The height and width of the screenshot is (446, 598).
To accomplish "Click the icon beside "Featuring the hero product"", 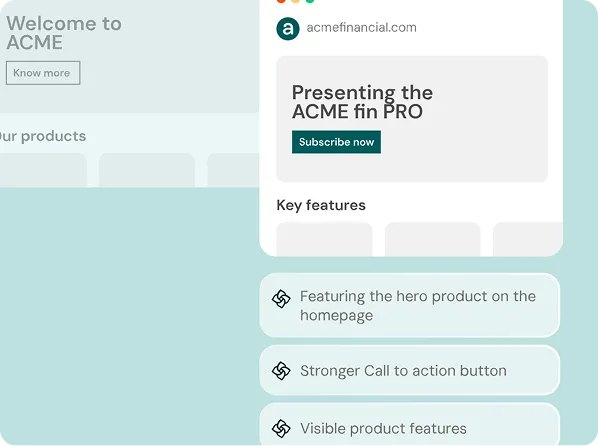I will 281,299.
